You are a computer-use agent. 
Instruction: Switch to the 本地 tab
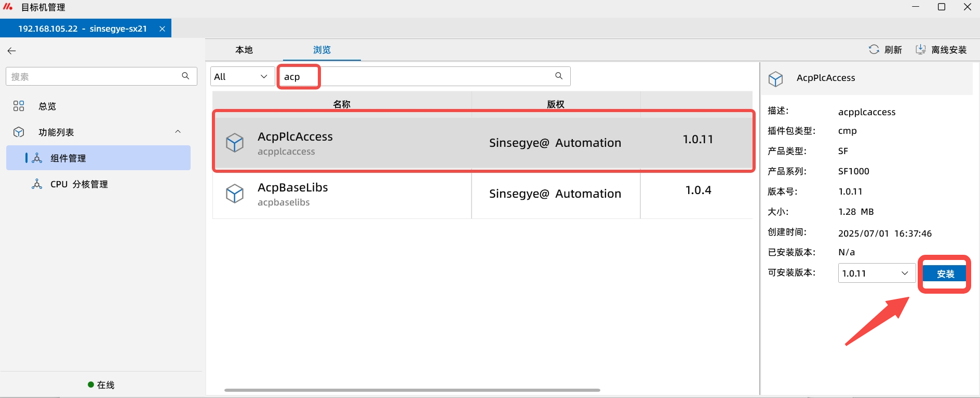coord(244,50)
